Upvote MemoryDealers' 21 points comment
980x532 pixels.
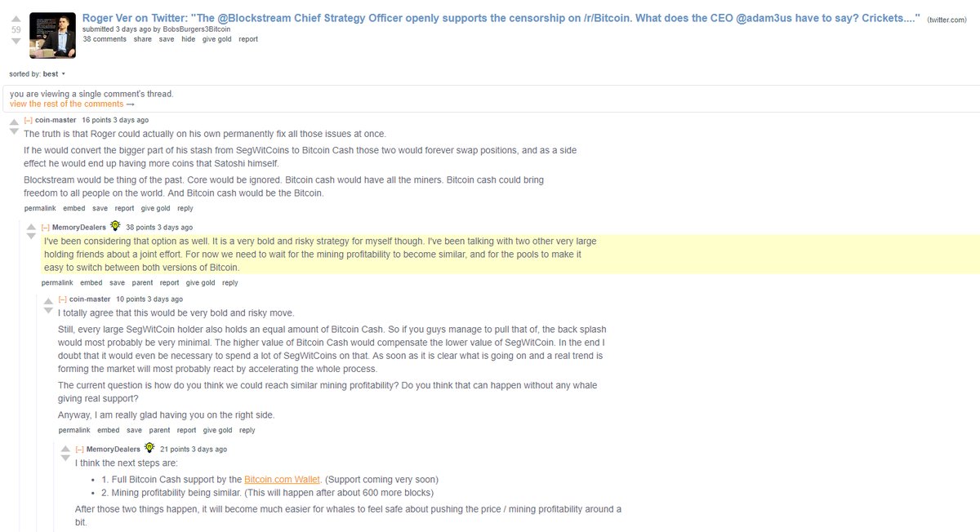[x=65, y=450]
